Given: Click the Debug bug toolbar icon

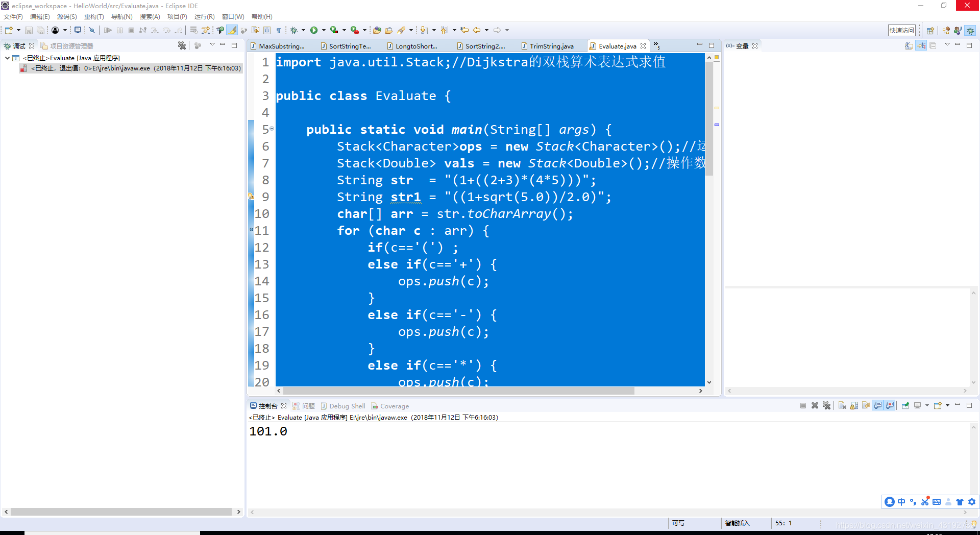Looking at the screenshot, I should point(293,31).
